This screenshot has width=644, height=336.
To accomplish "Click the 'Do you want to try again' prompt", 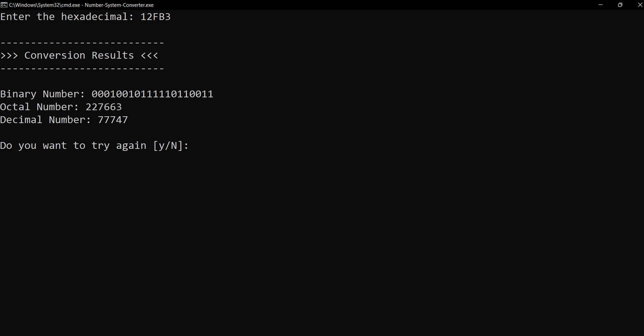I will click(73, 146).
